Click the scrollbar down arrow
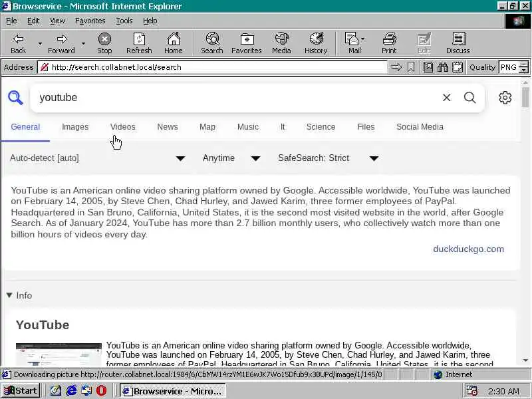532x399 pixels. [x=525, y=360]
